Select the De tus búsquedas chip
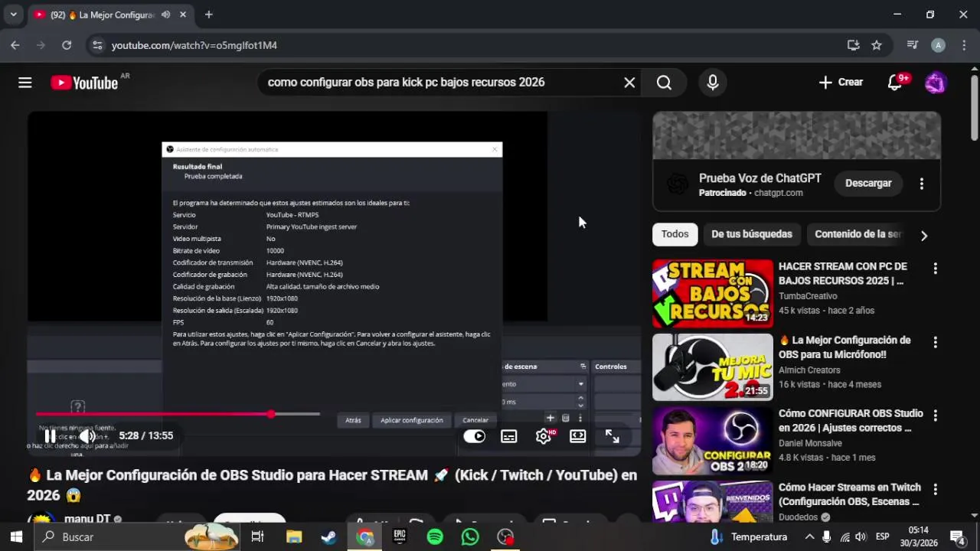Screen dimensions: 980x551 [x=752, y=234]
